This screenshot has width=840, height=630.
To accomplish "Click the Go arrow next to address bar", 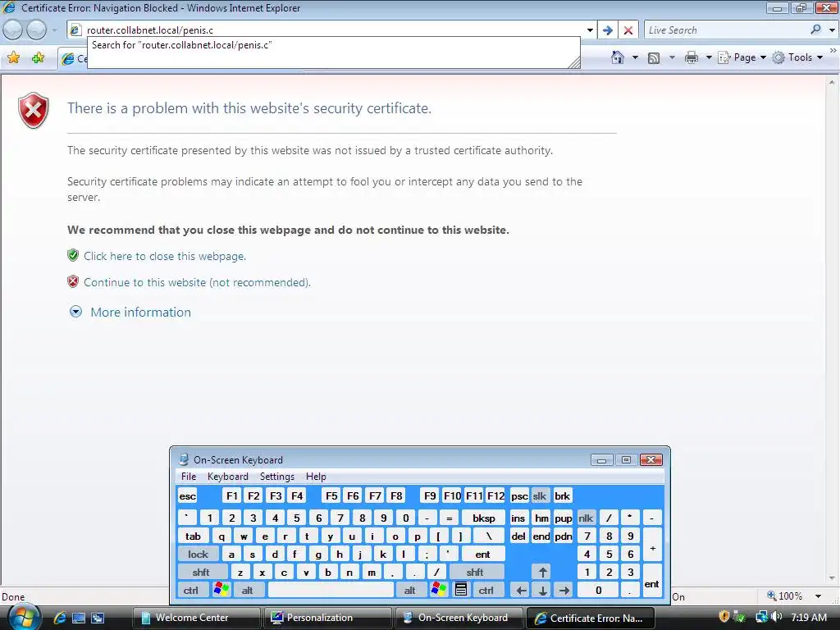I will click(608, 30).
